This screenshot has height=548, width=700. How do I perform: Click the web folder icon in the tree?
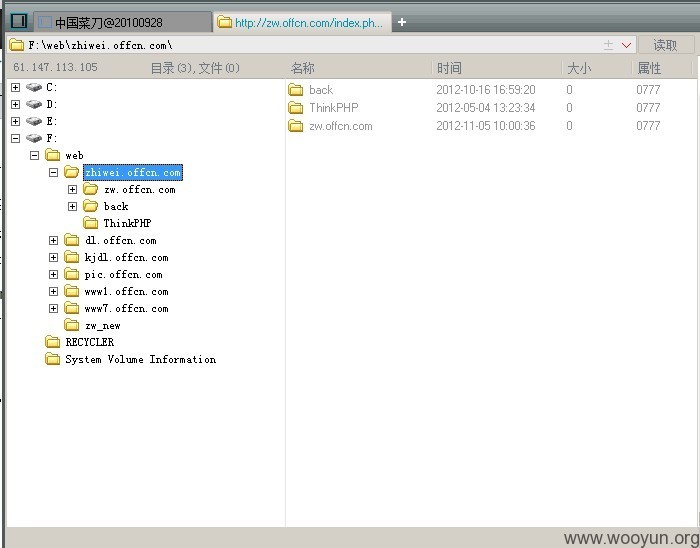53,155
